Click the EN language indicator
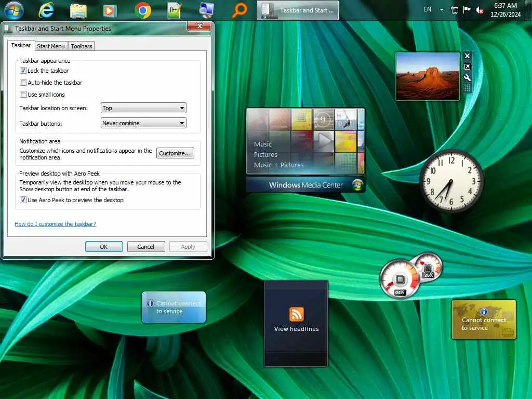 [427, 9]
